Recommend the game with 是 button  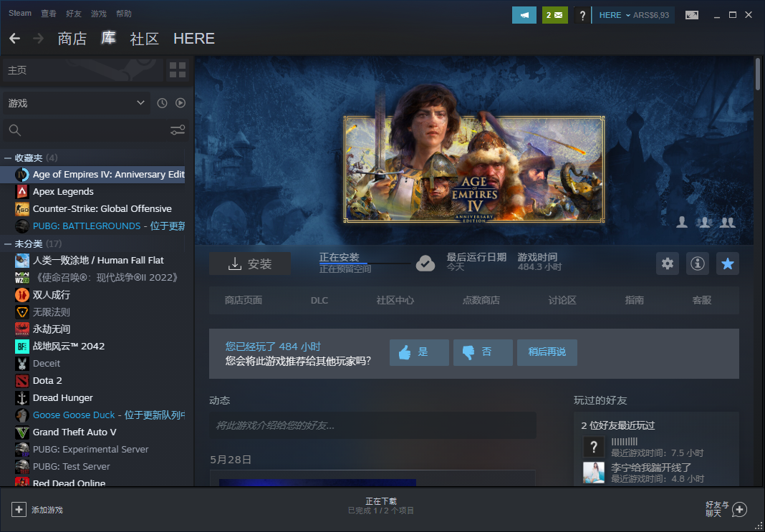click(419, 352)
